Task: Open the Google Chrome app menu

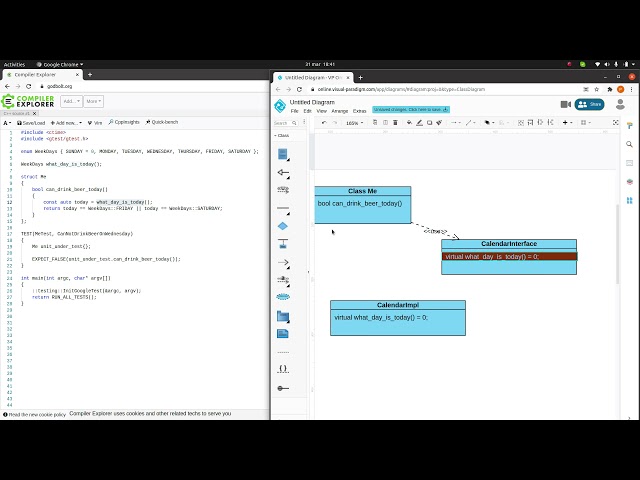Action: pos(60,64)
